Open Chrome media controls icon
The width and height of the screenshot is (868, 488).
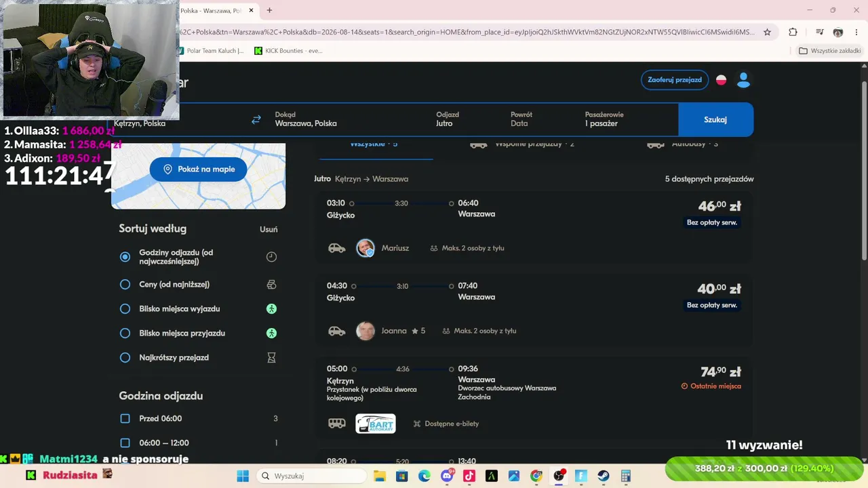click(819, 32)
